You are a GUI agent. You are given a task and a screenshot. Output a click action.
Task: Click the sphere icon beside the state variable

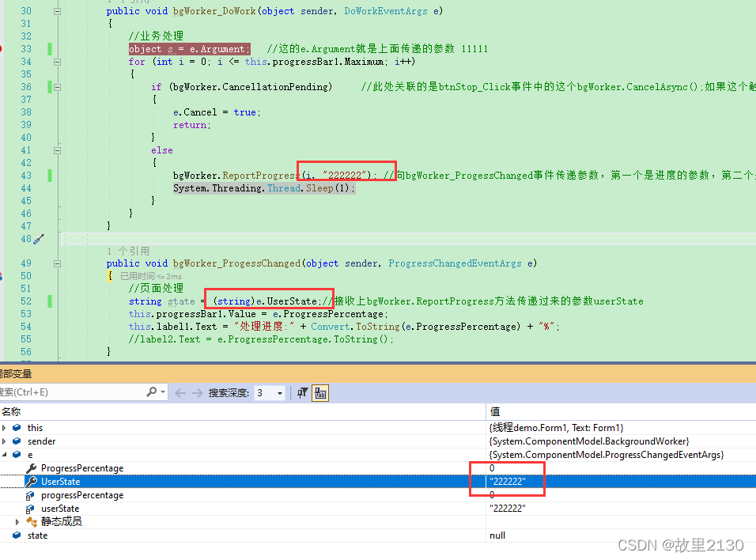coord(17,535)
